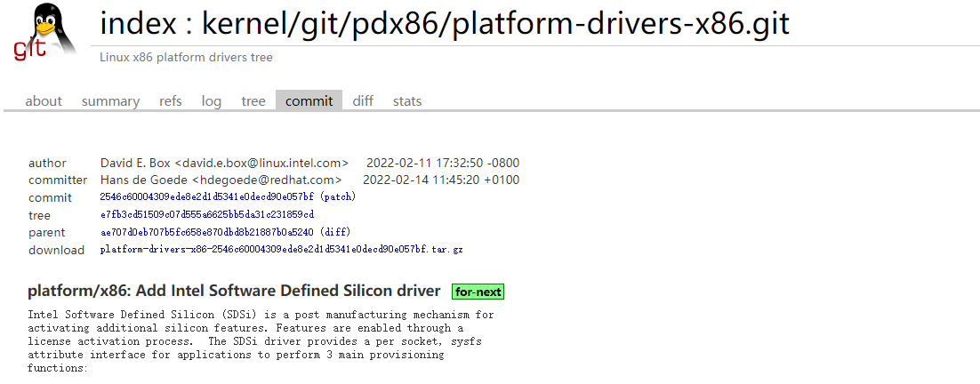This screenshot has height=384, width=980.
Task: Click Linux x86 platform drivers tree description
Action: [x=186, y=58]
